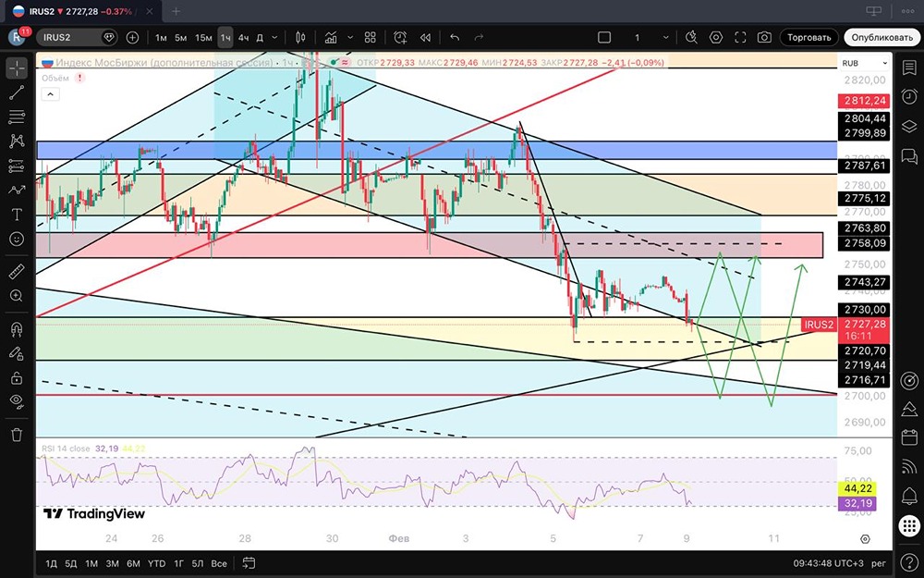Image resolution: width=924 pixels, height=578 pixels.
Task: Toggle magnet mode for drawings
Action: coord(17,329)
